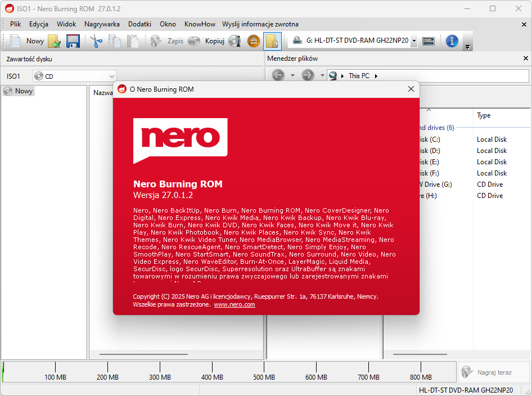Open the Plik menu

pos(15,24)
